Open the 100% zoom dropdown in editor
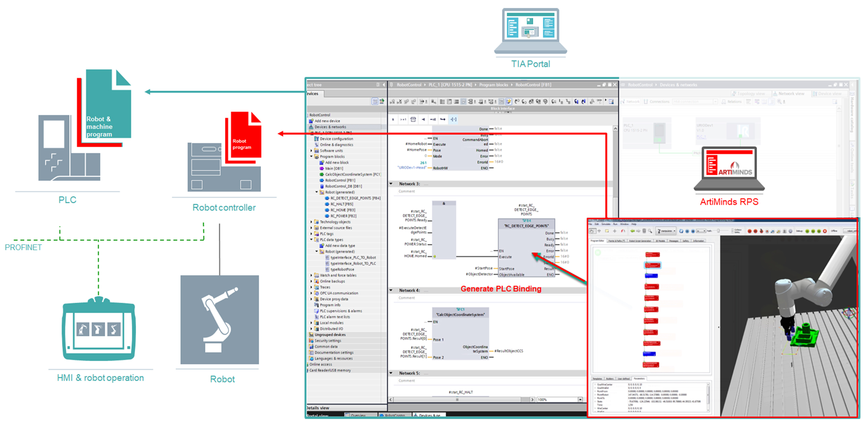Viewport: 868px width, 427px height. [580, 400]
